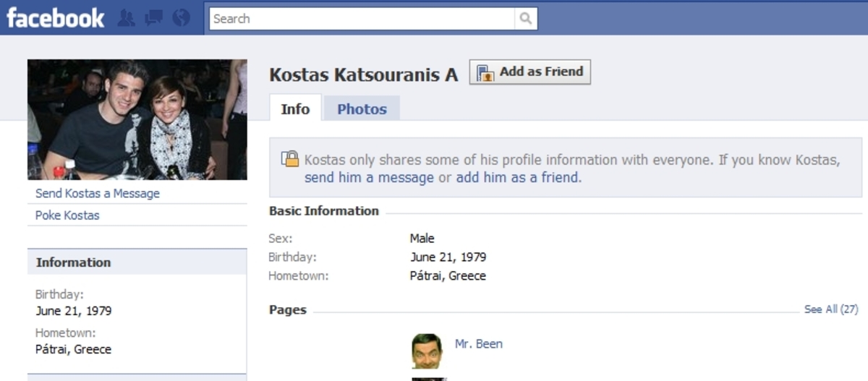Open the friend requests icon
868x381 pixels.
(x=126, y=18)
